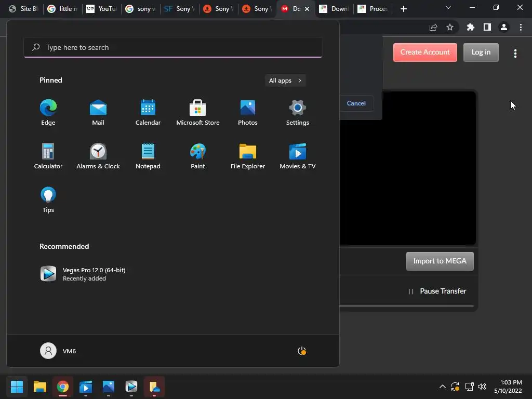Bookmark this tab with the star
The image size is (532, 399).
[x=449, y=27]
